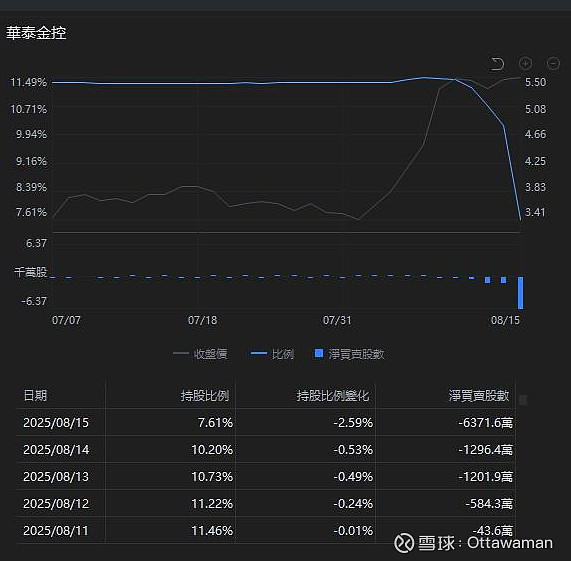Click the blue 淨買賣股數 legend swatch
This screenshot has height=561, width=571.
click(x=319, y=353)
